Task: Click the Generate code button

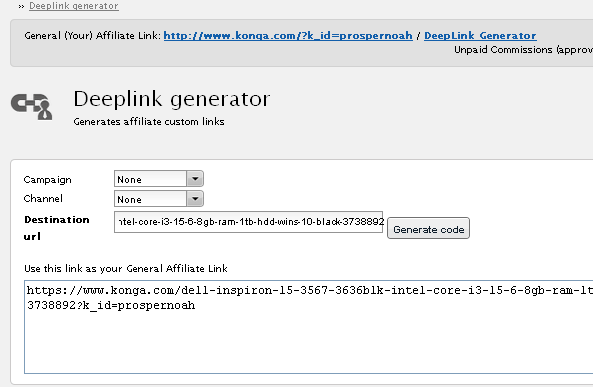Action: 428,228
